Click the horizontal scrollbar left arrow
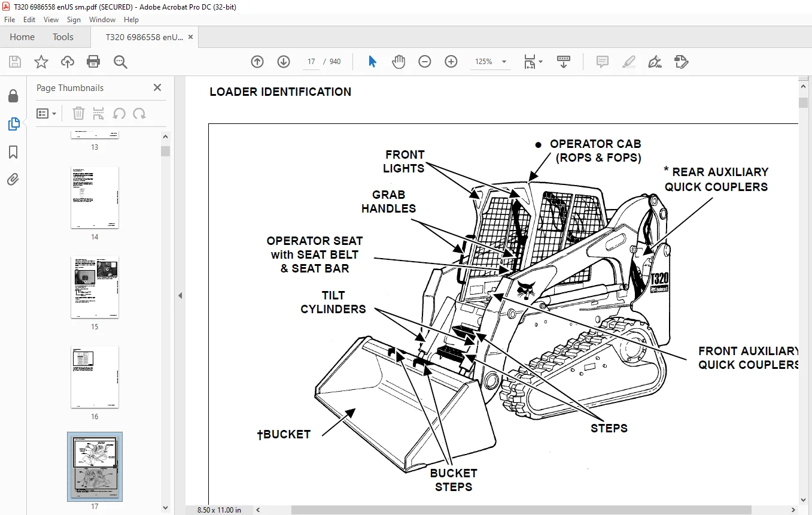The image size is (812, 515). point(259,510)
